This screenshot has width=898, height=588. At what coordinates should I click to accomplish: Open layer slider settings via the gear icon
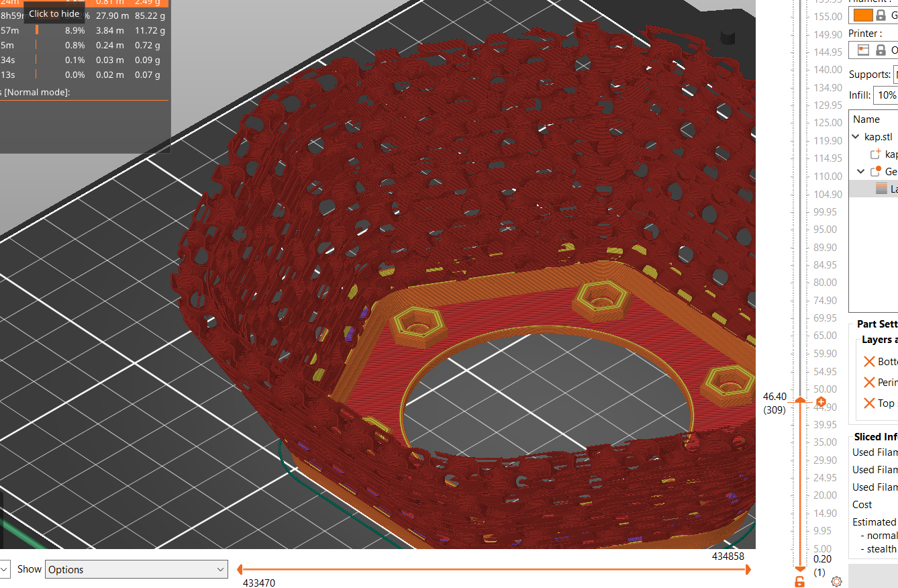tap(836, 581)
